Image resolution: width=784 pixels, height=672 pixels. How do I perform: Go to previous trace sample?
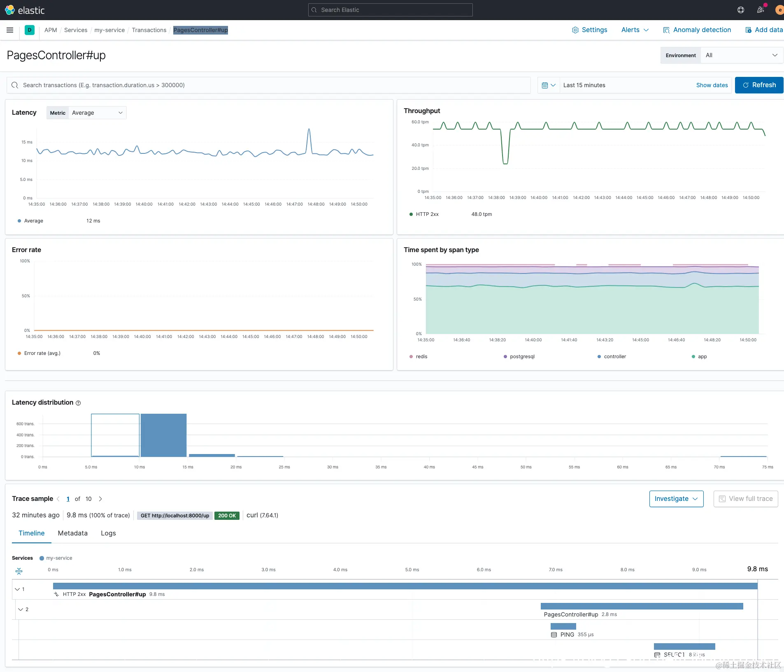[58, 499]
